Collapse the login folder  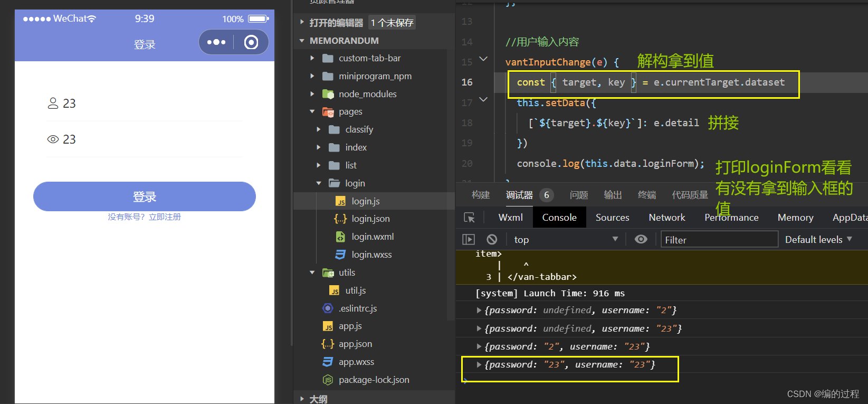(319, 183)
